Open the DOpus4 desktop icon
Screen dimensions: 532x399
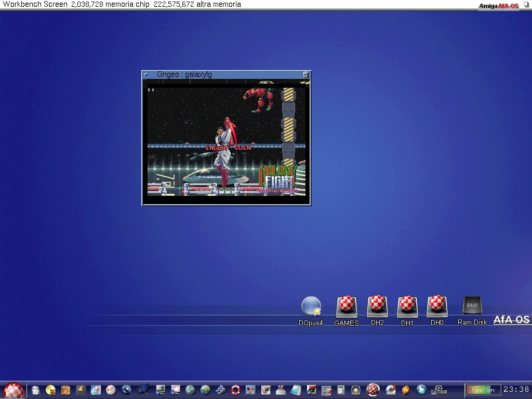[311, 307]
